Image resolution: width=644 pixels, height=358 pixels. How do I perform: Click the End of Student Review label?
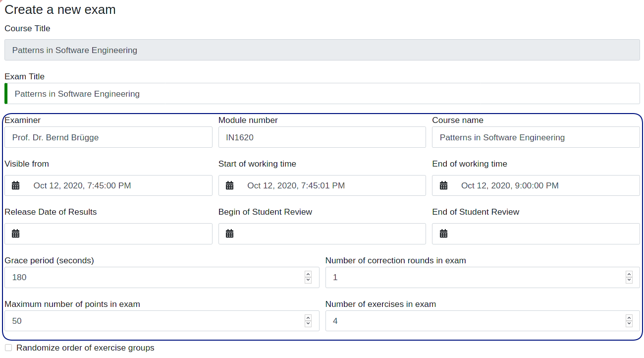[x=476, y=212]
